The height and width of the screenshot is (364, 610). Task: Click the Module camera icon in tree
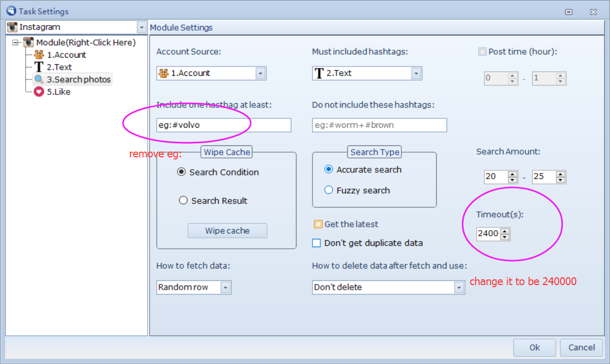[29, 42]
